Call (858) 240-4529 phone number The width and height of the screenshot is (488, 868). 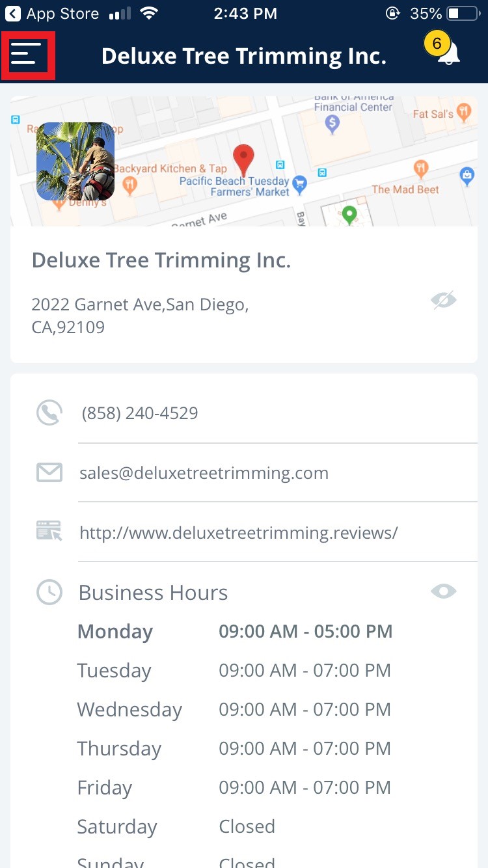(x=140, y=413)
